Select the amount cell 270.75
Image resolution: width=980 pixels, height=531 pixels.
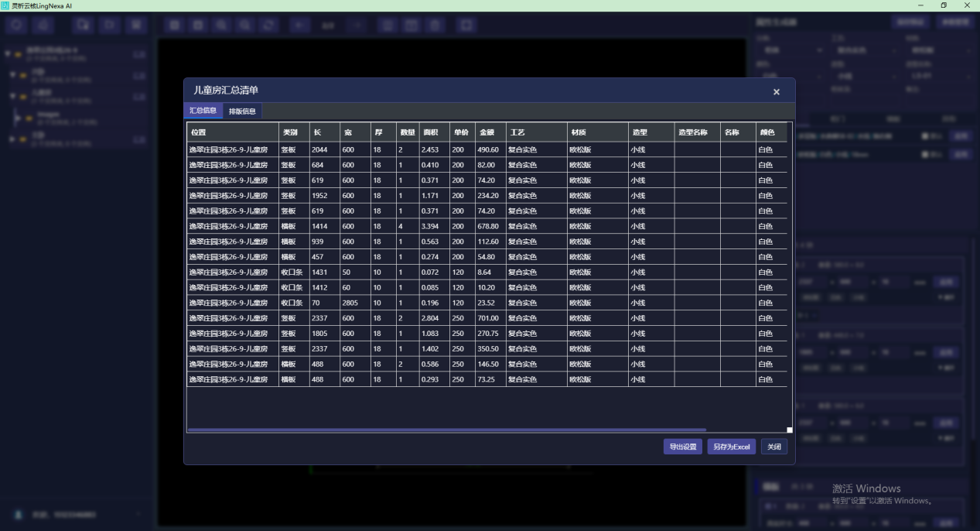(490, 334)
